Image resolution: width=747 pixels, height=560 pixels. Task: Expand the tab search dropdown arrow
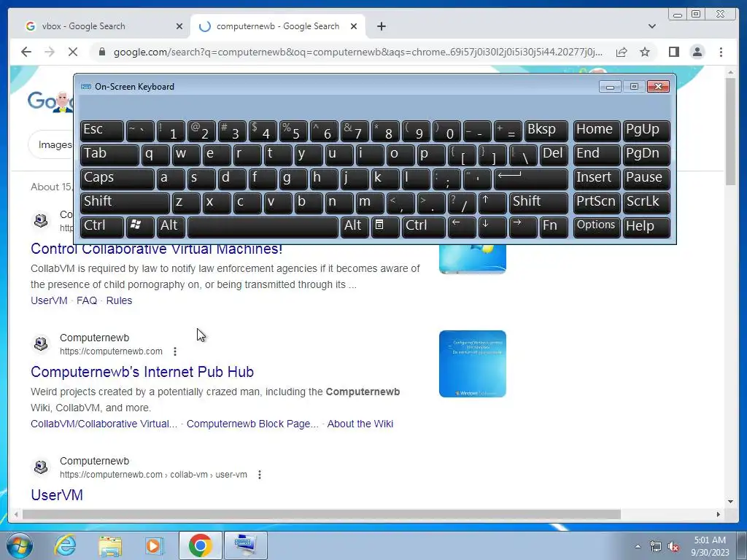point(651,26)
